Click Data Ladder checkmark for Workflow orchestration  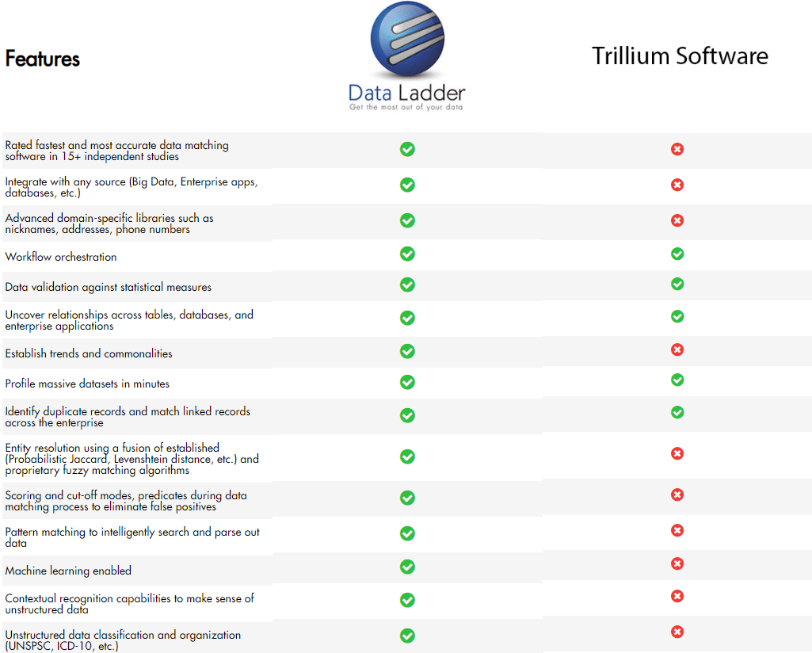click(407, 254)
